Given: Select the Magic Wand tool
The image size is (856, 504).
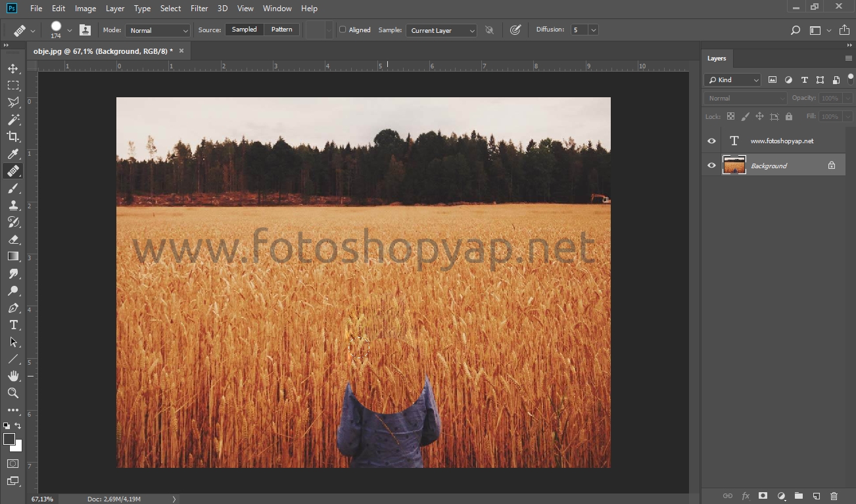Looking at the screenshot, I should coord(13,120).
